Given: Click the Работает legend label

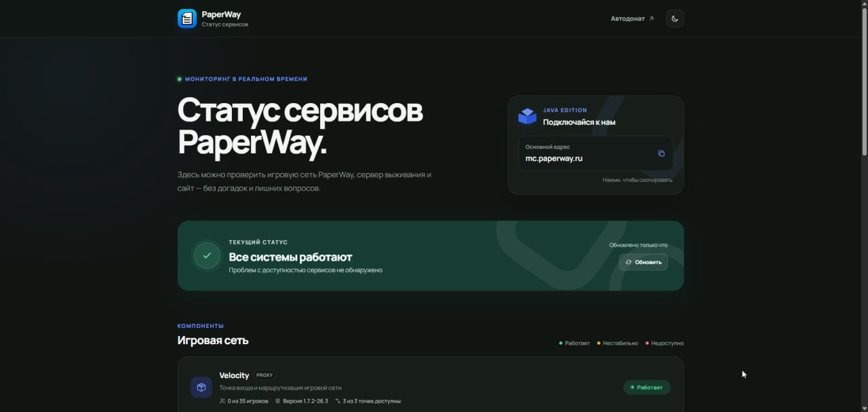Looking at the screenshot, I should tap(577, 343).
